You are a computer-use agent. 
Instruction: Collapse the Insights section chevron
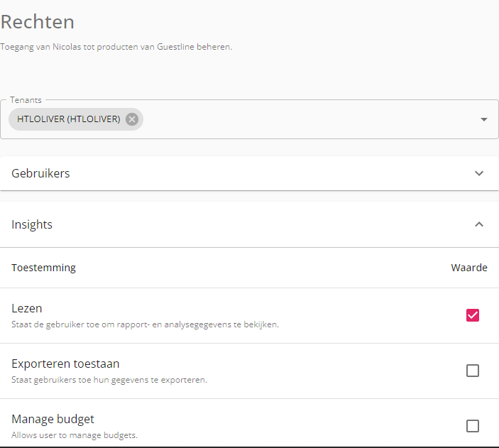[479, 224]
